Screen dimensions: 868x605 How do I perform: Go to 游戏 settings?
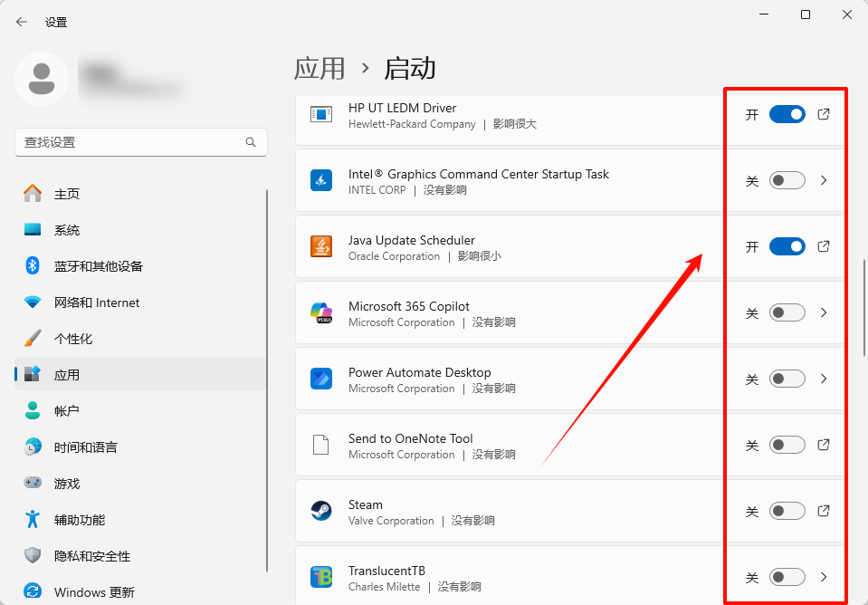[140, 484]
